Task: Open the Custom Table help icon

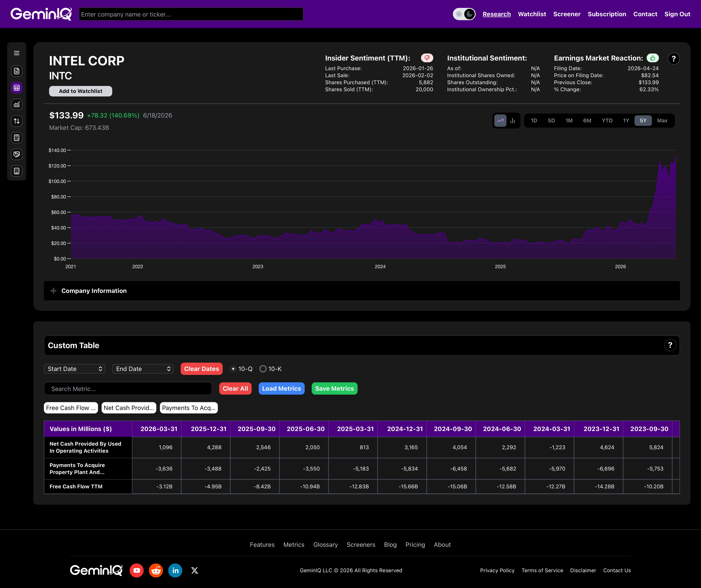Action: tap(670, 345)
